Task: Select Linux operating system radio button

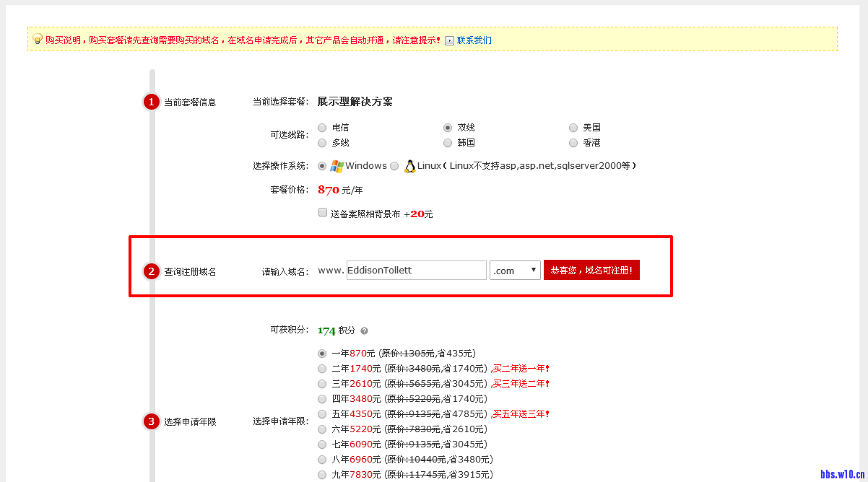Action: point(394,166)
